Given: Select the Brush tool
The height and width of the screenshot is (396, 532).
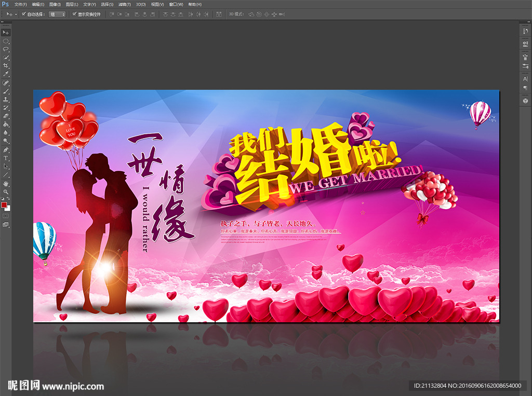Looking at the screenshot, I should tap(6, 91).
